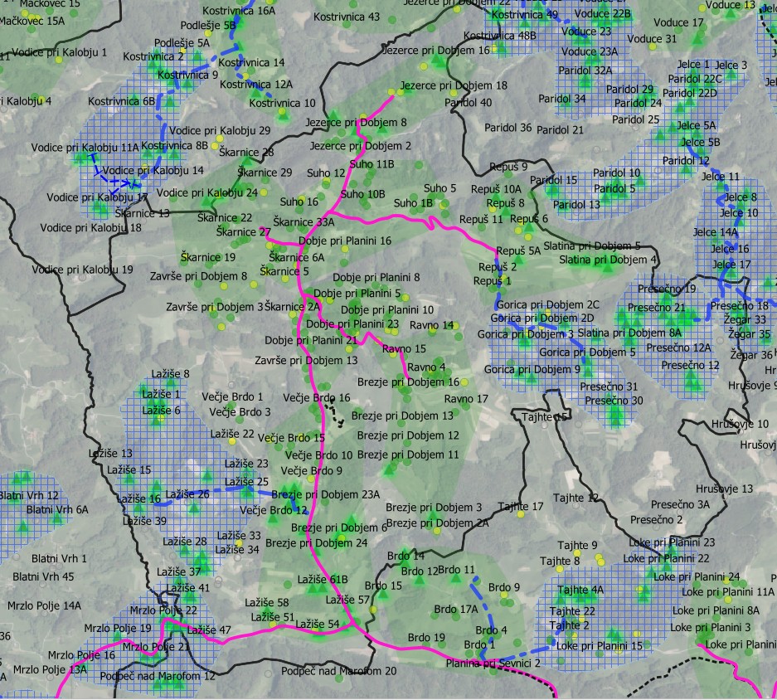Click the yellow marker next to Ravno 14

456,325
